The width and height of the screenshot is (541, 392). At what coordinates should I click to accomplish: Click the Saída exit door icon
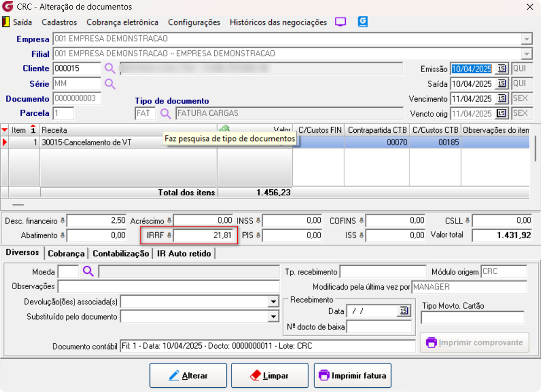(6, 22)
